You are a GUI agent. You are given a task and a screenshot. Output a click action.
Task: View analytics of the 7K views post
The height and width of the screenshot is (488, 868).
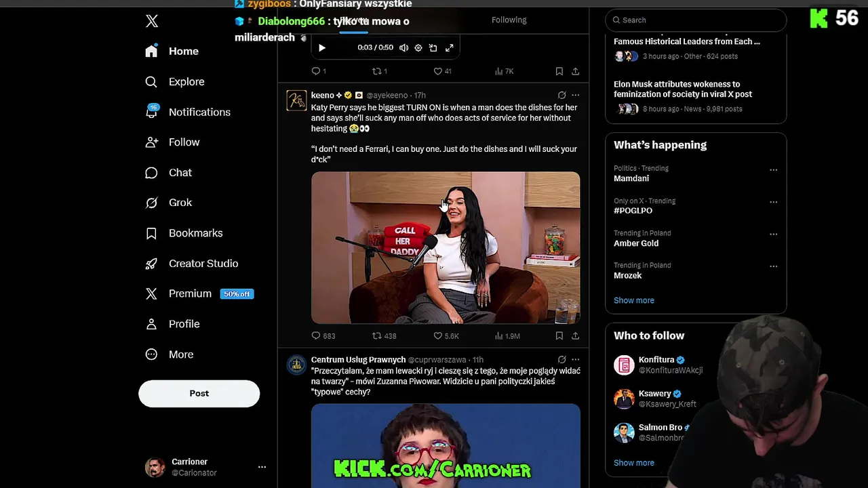[x=504, y=71]
